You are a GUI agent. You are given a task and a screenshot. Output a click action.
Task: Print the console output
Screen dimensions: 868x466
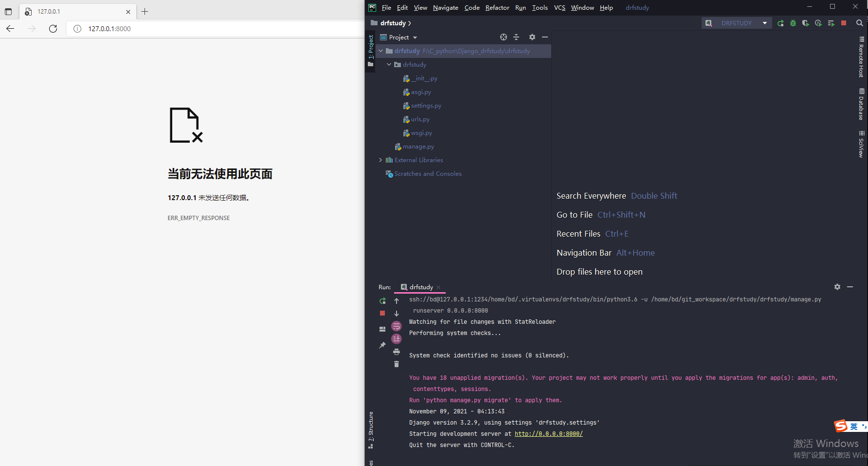397,352
